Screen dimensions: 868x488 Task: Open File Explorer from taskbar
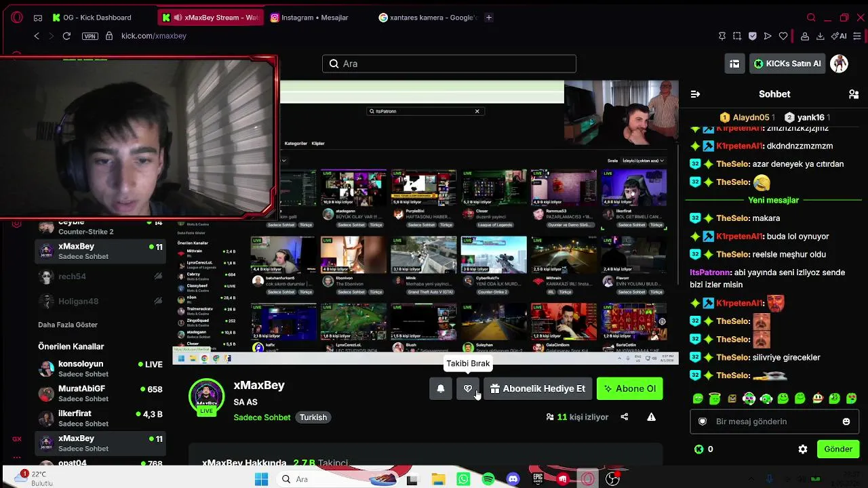click(x=438, y=480)
